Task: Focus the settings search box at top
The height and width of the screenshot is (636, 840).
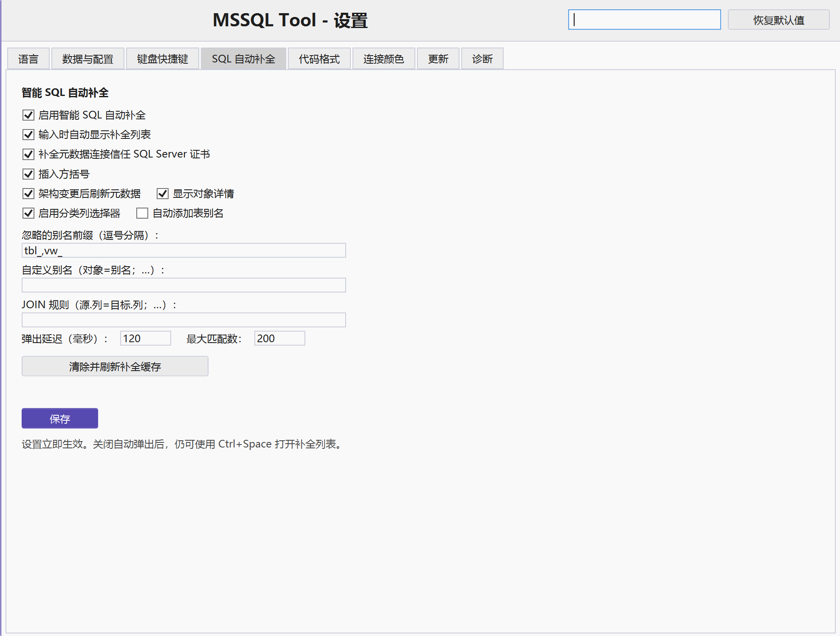Action: pos(645,20)
